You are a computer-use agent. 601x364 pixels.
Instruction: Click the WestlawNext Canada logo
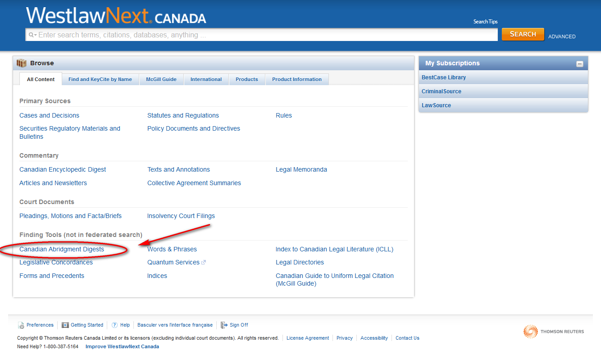click(x=116, y=16)
